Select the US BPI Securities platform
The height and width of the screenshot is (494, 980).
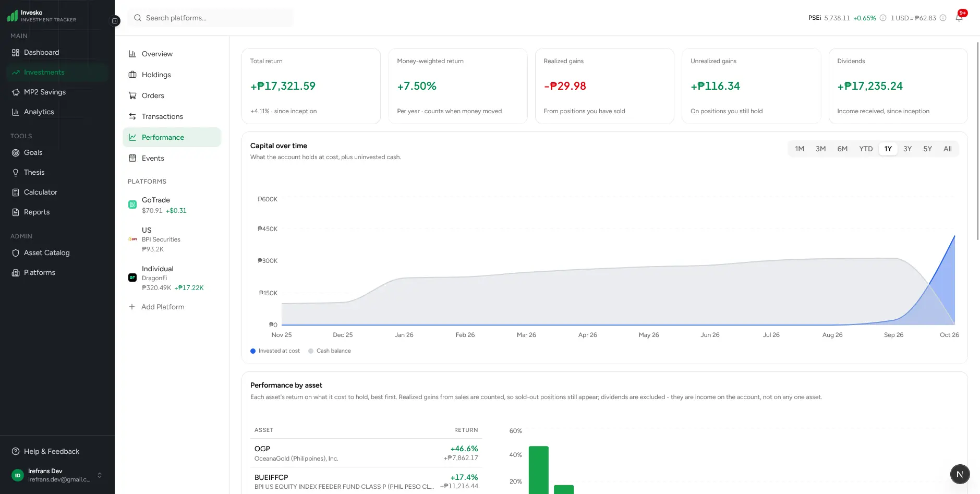(172, 239)
